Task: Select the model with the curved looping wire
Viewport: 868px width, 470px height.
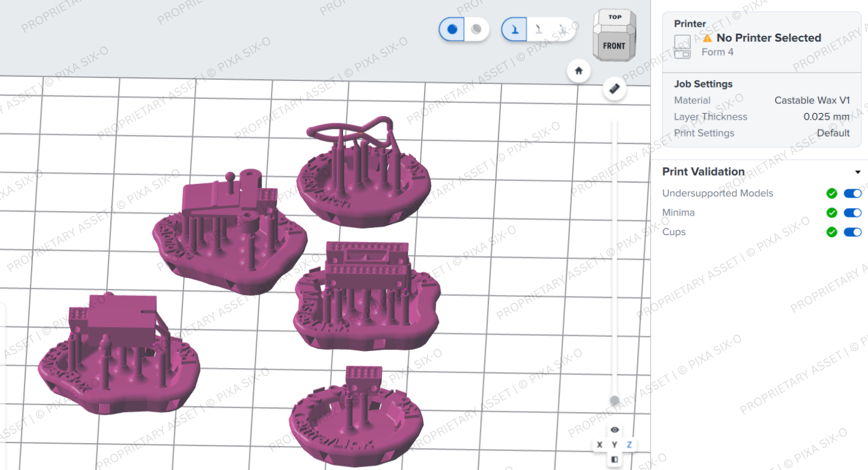Action: point(364,173)
